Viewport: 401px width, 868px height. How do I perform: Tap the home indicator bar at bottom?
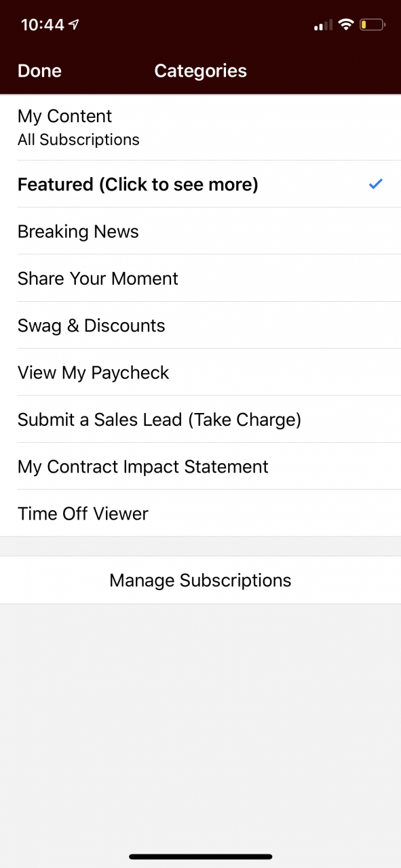click(x=200, y=856)
